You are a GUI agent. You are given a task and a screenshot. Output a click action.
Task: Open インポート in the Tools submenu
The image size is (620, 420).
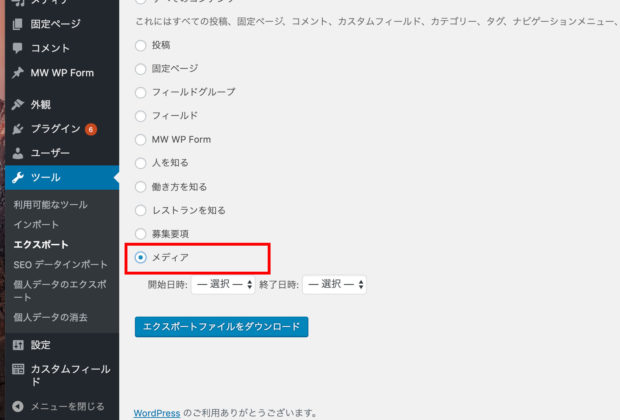(36, 225)
